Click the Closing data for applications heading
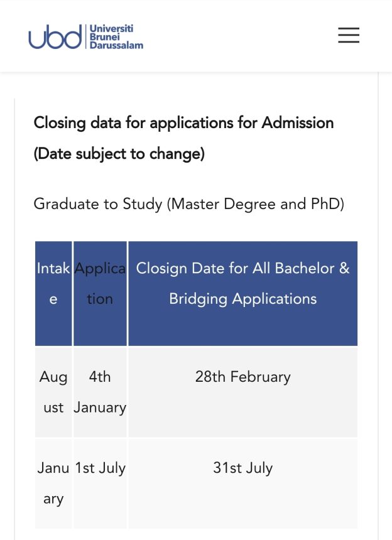 pos(183,123)
